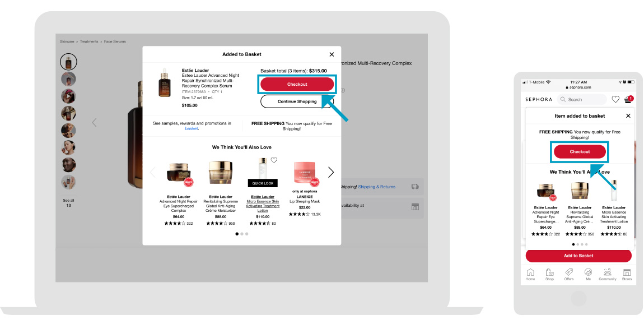Select the dark-skinned smiling face thumbnail
This screenshot has height=324, width=644.
click(68, 165)
